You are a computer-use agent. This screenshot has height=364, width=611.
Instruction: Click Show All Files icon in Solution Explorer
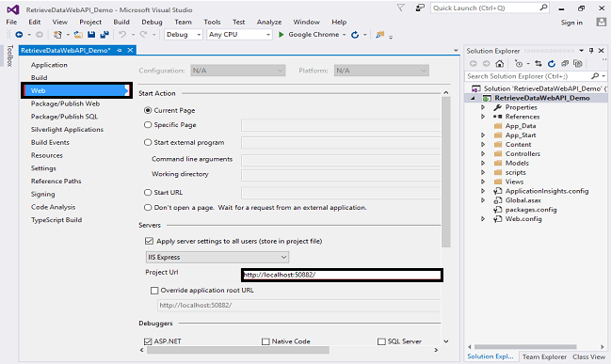[578, 63]
